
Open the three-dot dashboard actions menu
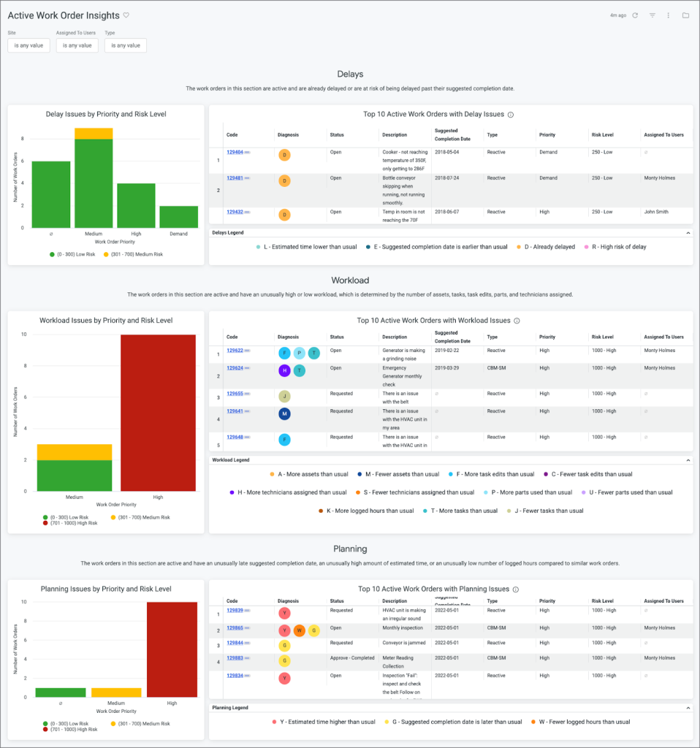(669, 15)
